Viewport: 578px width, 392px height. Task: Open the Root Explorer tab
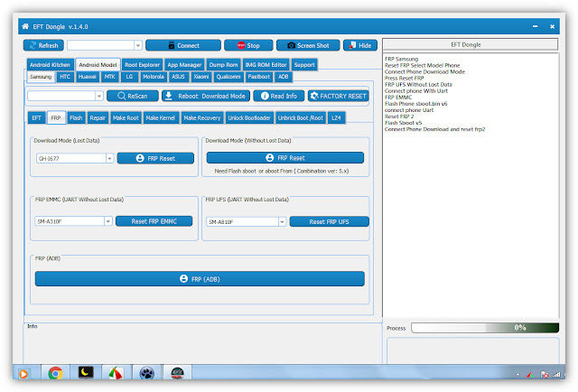142,64
